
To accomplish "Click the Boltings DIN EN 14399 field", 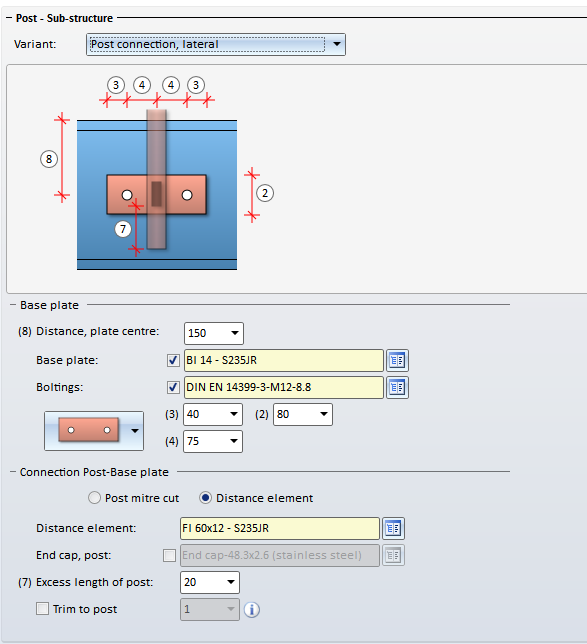I will click(283, 387).
